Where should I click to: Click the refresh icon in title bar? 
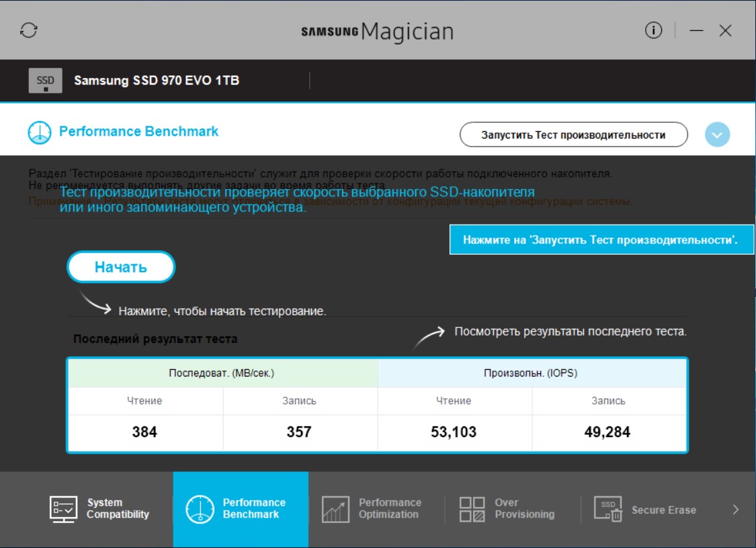coord(29,30)
